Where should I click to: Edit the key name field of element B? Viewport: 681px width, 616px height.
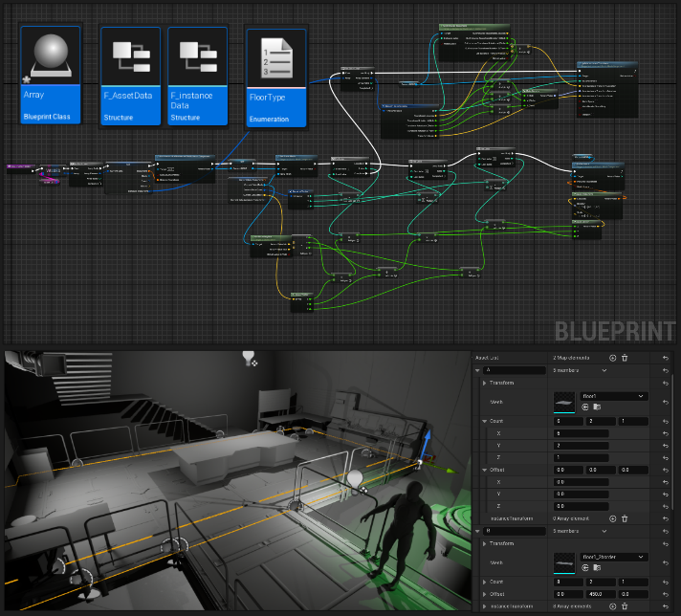click(x=515, y=531)
